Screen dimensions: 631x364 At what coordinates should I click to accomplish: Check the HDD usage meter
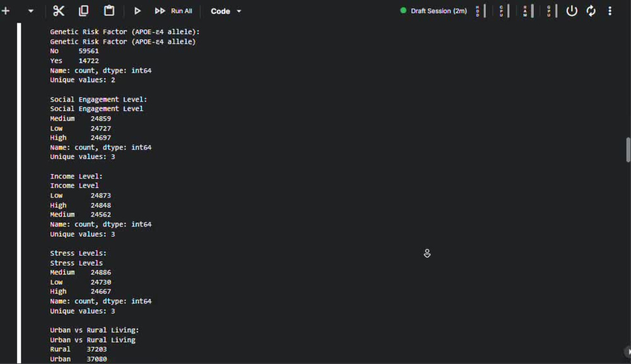[481, 11]
